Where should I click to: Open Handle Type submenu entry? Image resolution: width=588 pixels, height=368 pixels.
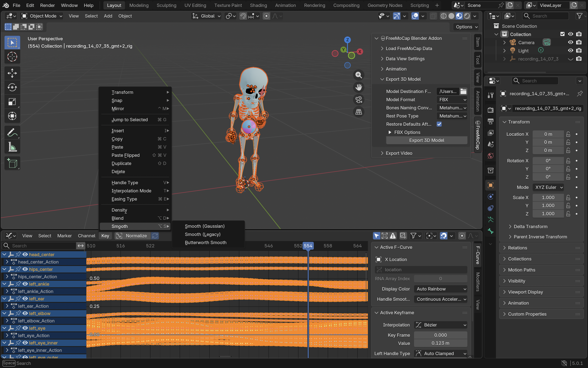[135, 183]
